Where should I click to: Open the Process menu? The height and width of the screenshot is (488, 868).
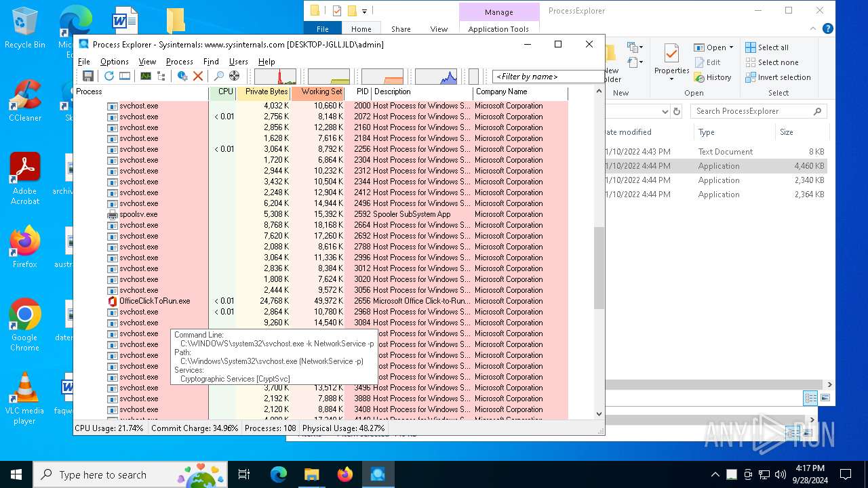[180, 61]
